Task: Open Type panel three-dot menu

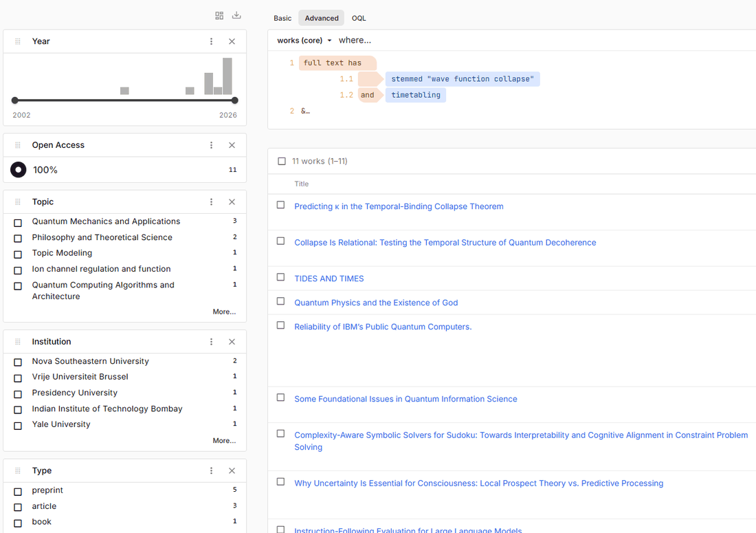Action: (x=211, y=471)
